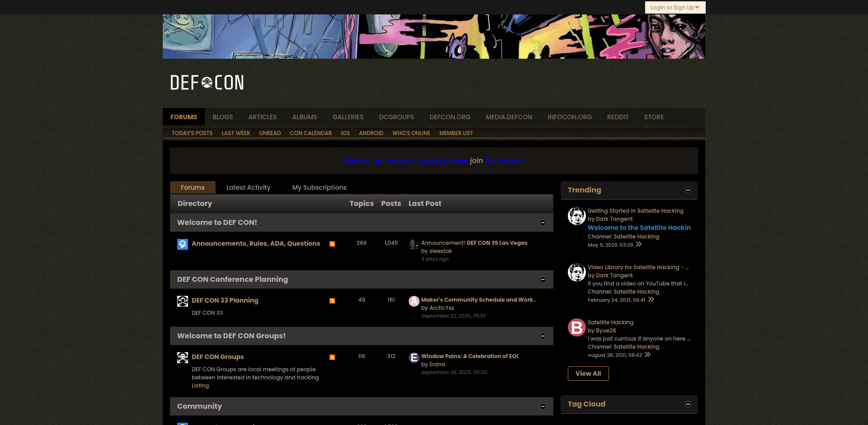The width and height of the screenshot is (868, 425).
Task: Click the RSS feed icon for DEF CON 33 Planning
Action: pos(332,301)
